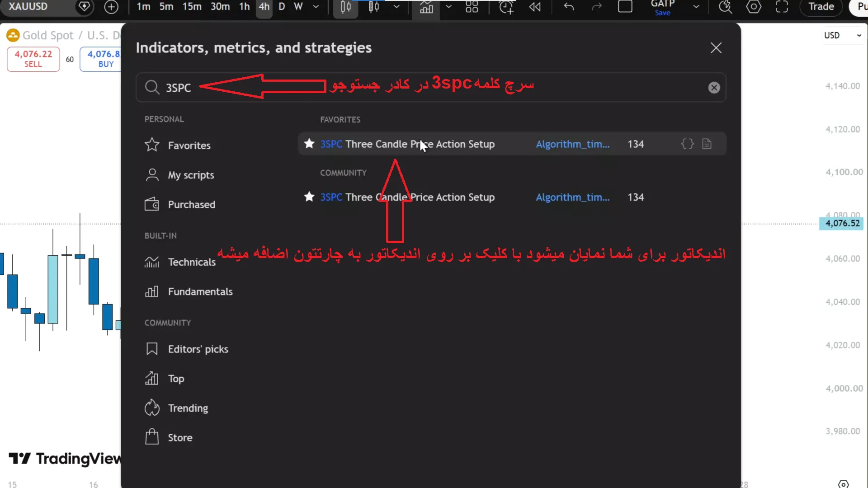Viewport: 868px width, 488px height.
Task: Select the 4h timeframe
Action: coord(264,7)
